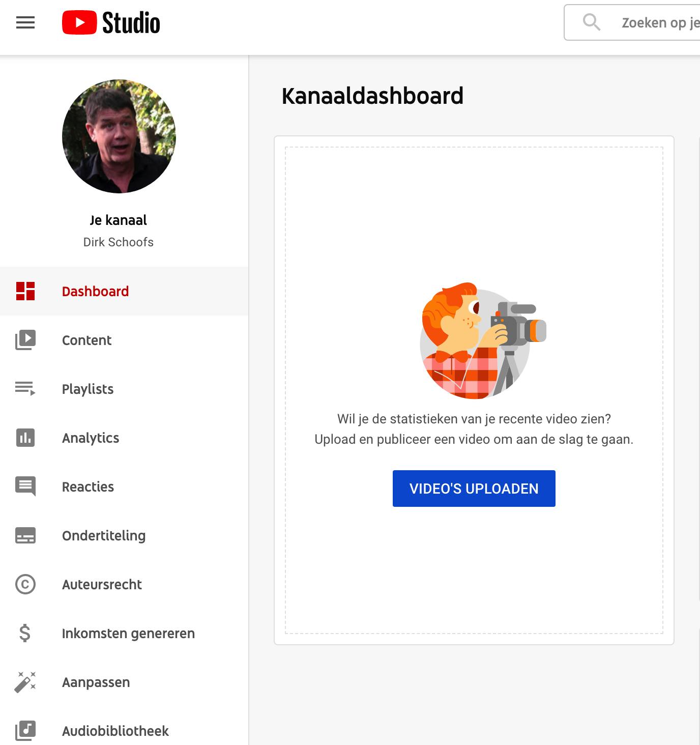Click the cameraman illustration
This screenshot has width=700, height=745.
483,340
